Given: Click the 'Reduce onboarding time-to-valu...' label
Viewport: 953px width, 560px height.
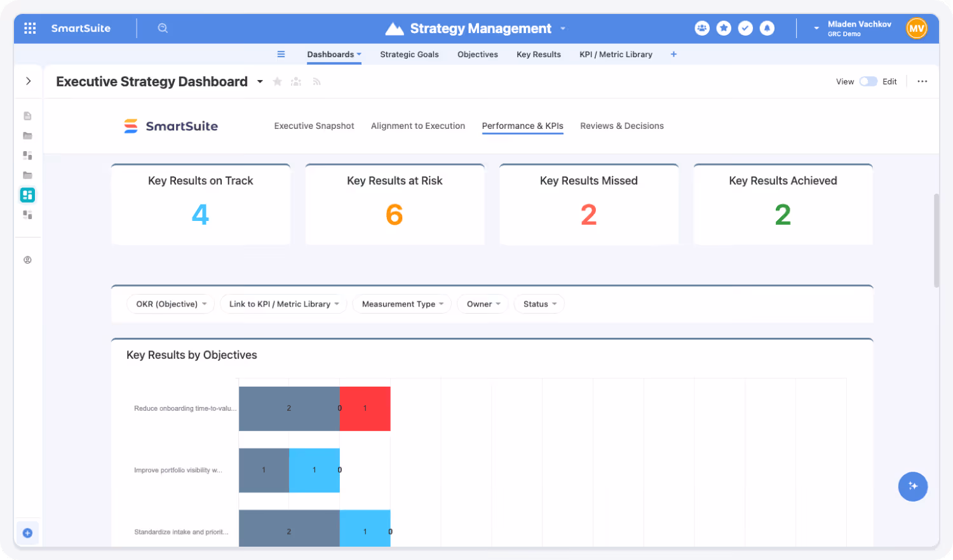Looking at the screenshot, I should (185, 408).
